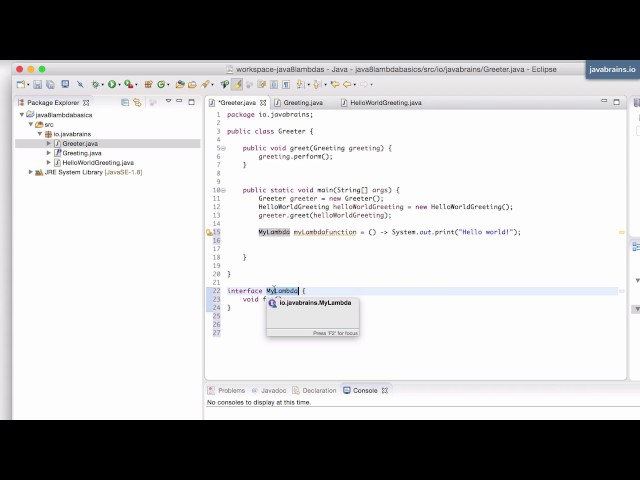Open the Back history dropdown arrow

coord(354,85)
